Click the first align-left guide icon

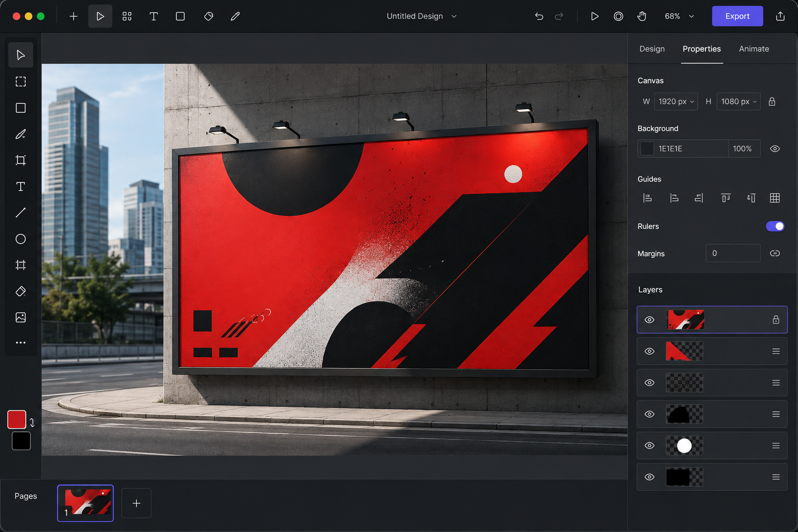tap(647, 198)
